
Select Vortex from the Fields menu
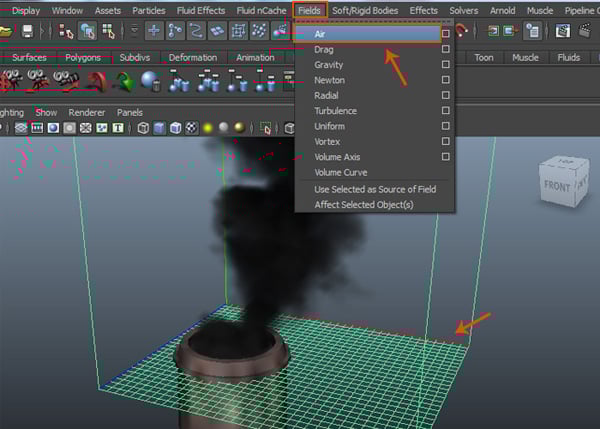point(327,142)
